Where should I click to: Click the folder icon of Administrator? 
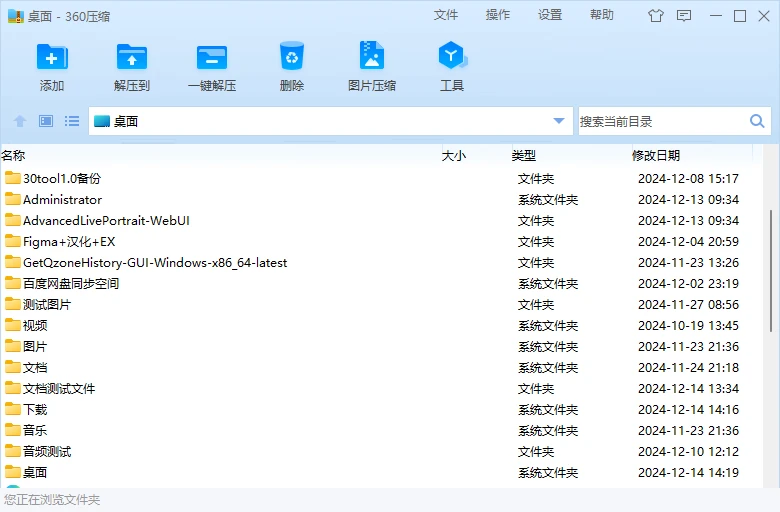coord(13,199)
